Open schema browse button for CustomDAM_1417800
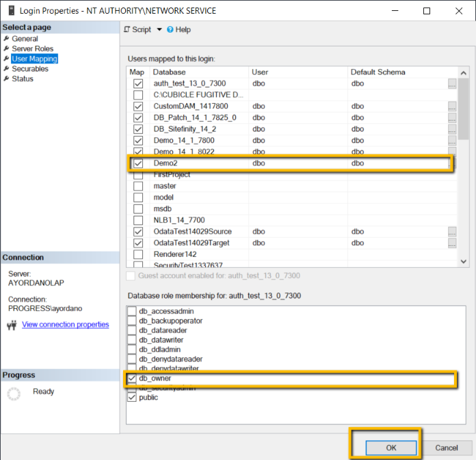 [452, 107]
